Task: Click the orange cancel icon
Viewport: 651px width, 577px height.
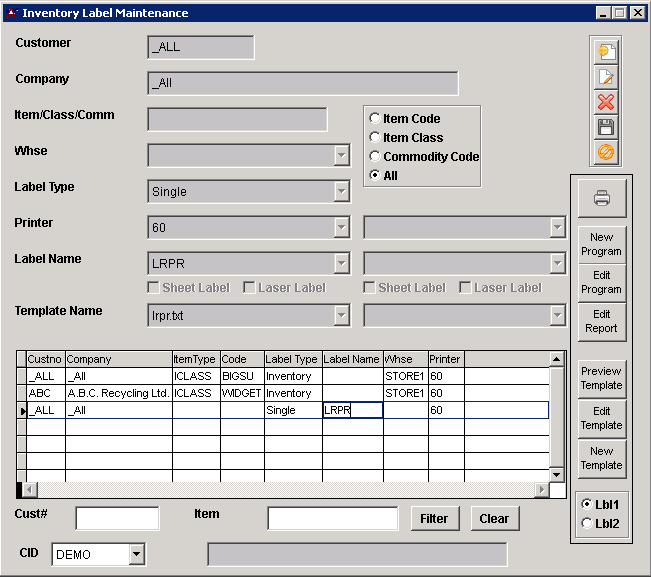Action: 606,152
